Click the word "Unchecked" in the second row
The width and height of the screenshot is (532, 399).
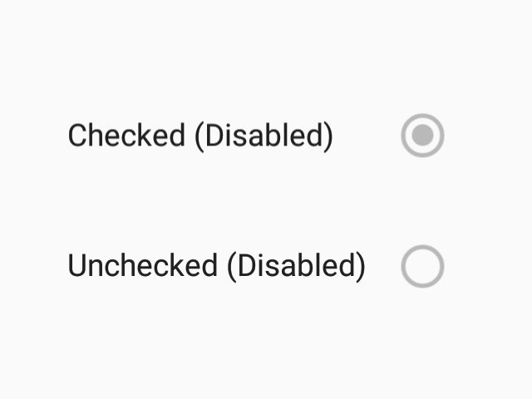click(142, 267)
